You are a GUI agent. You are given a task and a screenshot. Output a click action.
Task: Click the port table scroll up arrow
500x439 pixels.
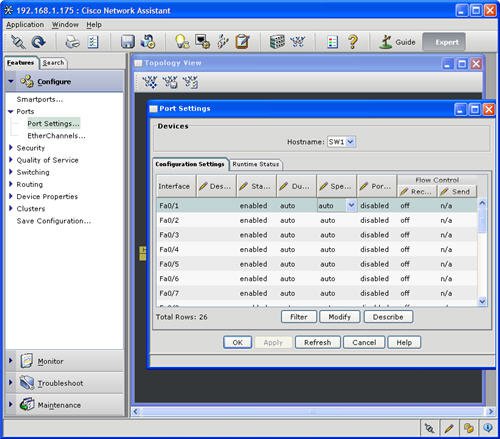pyautogui.click(x=482, y=203)
